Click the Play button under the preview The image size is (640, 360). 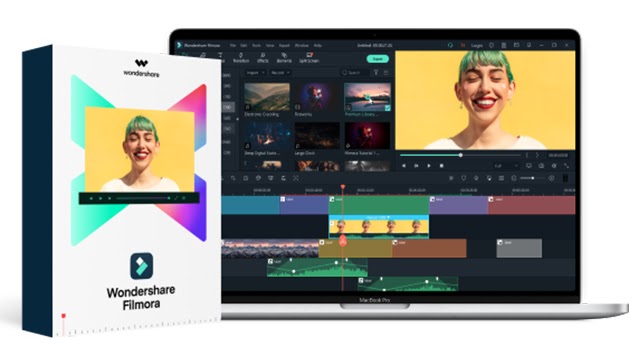(429, 166)
